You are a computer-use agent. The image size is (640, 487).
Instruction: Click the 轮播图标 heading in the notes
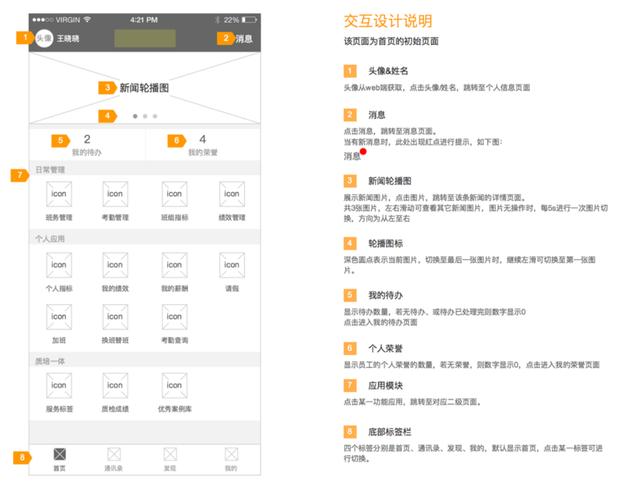[386, 244]
